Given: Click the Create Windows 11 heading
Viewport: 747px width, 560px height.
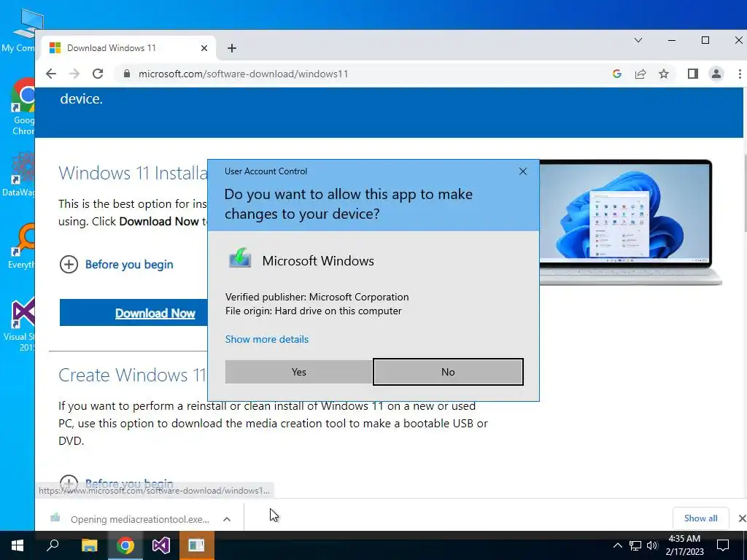Looking at the screenshot, I should coord(132,376).
